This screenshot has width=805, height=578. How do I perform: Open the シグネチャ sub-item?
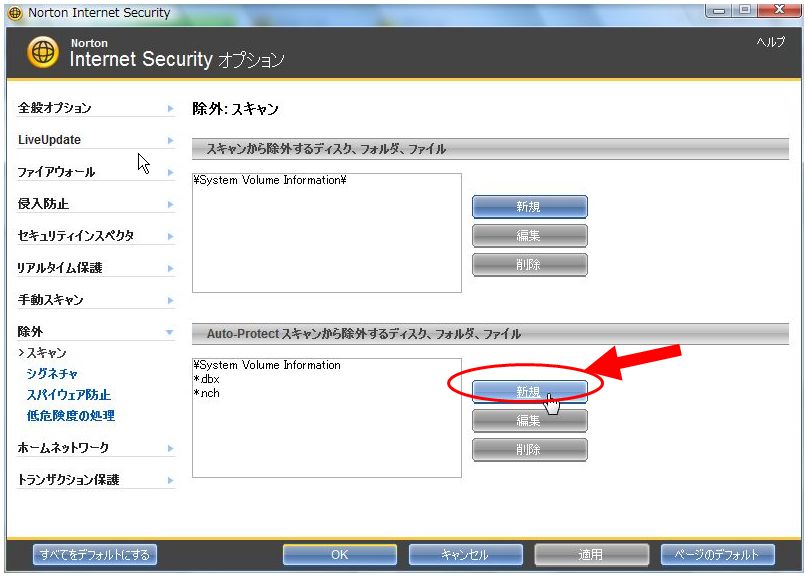click(x=52, y=374)
